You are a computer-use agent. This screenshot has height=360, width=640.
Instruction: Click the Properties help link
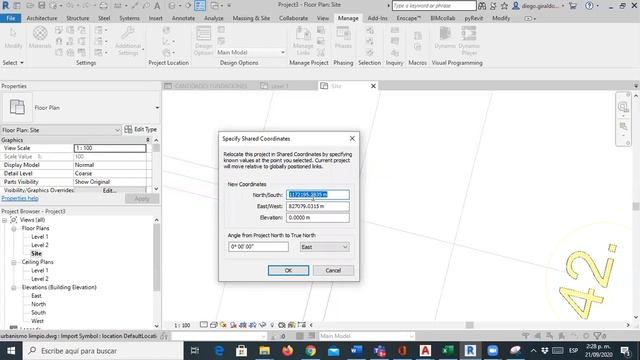pos(20,198)
